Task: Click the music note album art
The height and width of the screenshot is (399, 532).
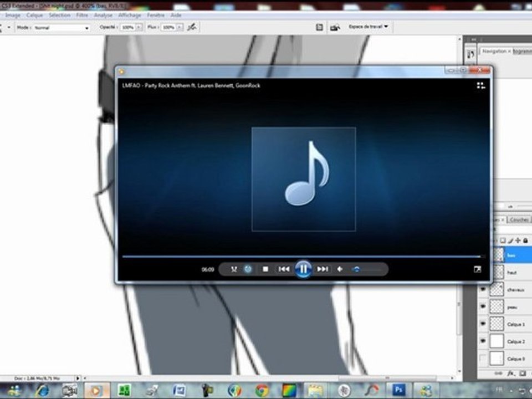Action: pyautogui.click(x=304, y=179)
